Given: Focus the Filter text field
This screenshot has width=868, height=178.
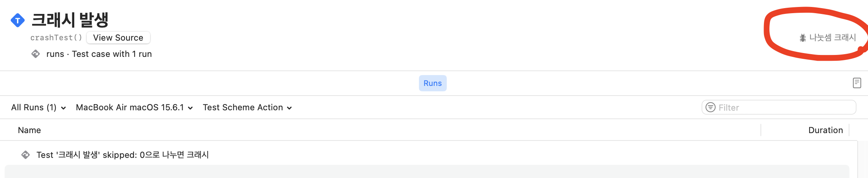Looking at the screenshot, I should pos(779,107).
